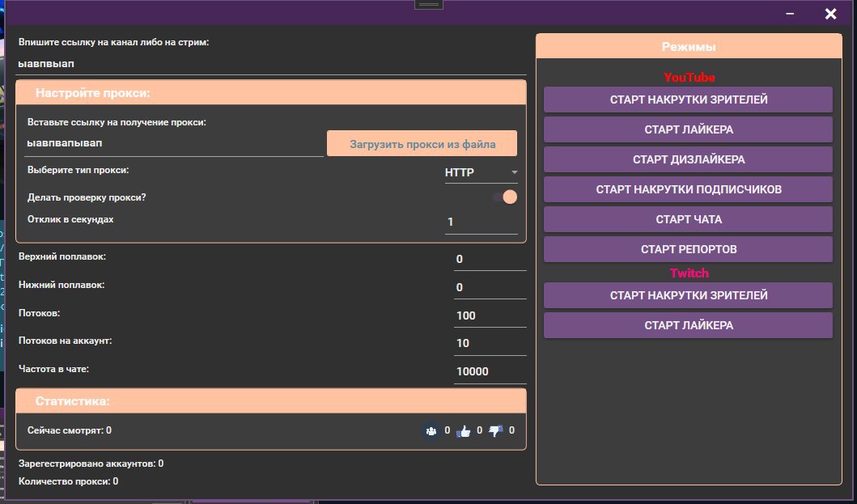Edit the lower float value field
Screen dimensions: 857x504
click(x=490, y=287)
